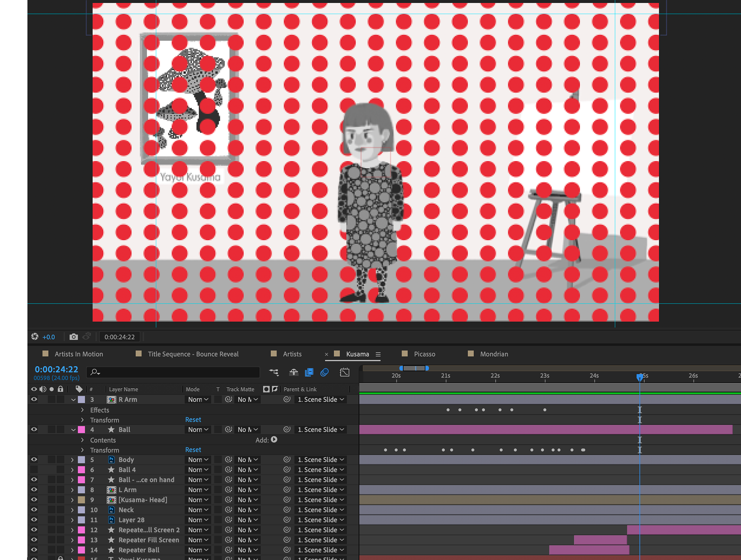Hide the Kusama-Head layer

coord(34,500)
